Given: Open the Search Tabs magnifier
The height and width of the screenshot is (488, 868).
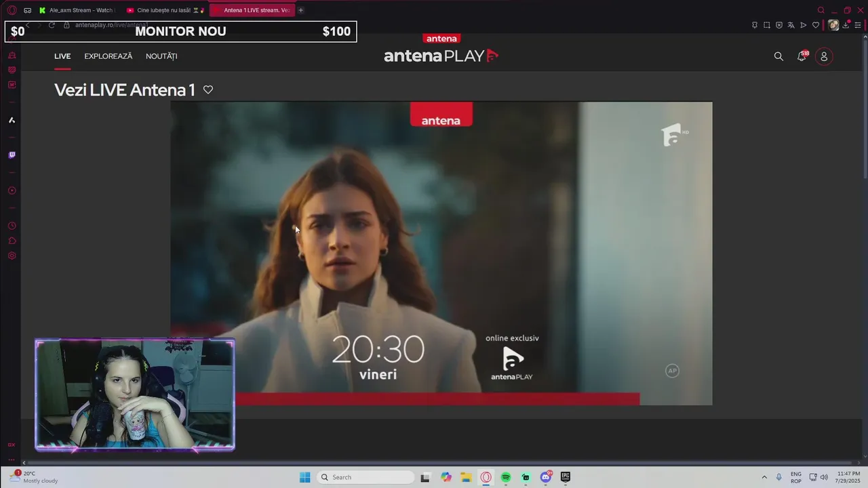Looking at the screenshot, I should (821, 10).
